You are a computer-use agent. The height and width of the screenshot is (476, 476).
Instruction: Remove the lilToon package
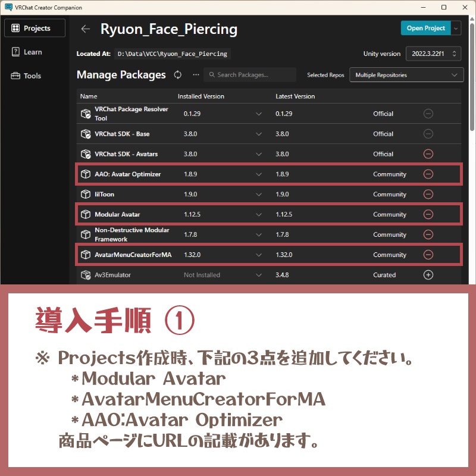(428, 195)
